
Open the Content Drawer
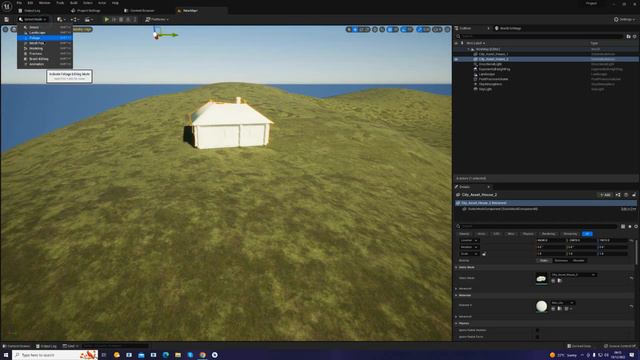[x=16, y=346]
